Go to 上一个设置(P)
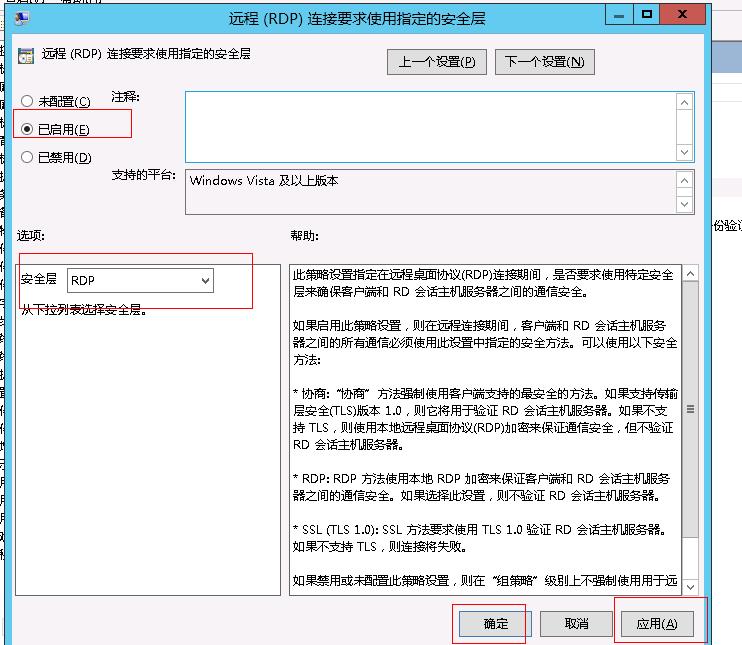The width and height of the screenshot is (742, 645). 437,62
